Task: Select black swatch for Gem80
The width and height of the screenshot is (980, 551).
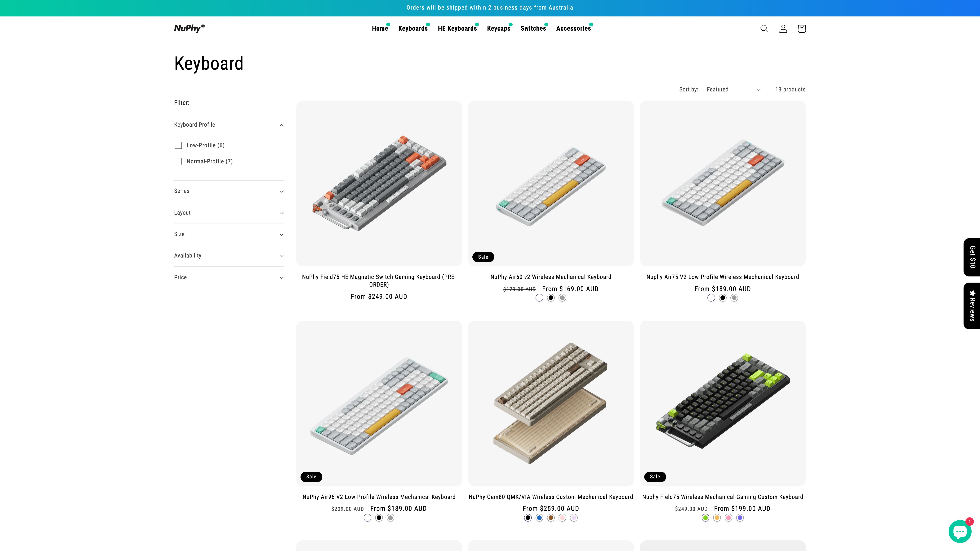Action: point(528,518)
